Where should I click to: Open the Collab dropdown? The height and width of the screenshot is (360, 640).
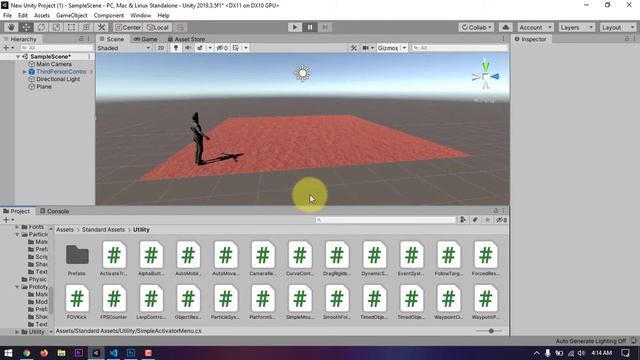click(476, 27)
